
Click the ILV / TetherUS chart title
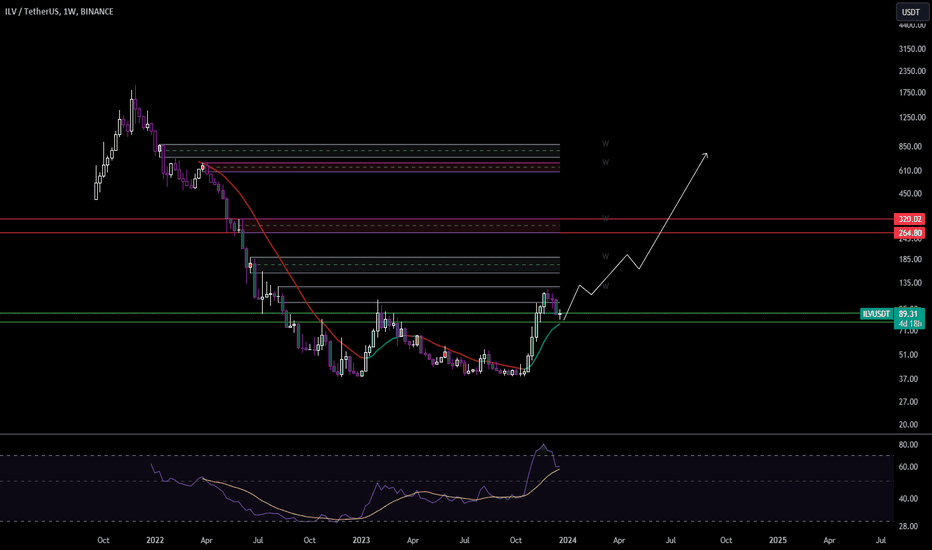pos(59,11)
